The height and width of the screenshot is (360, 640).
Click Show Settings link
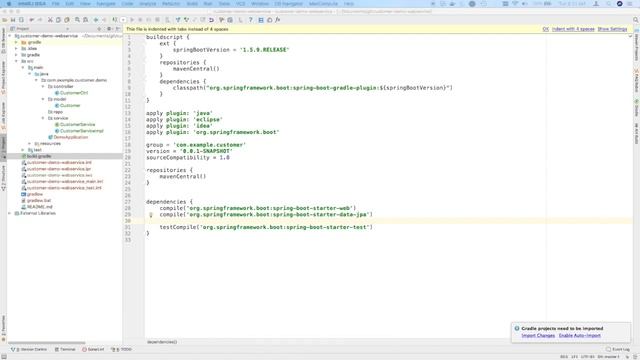tap(612, 29)
